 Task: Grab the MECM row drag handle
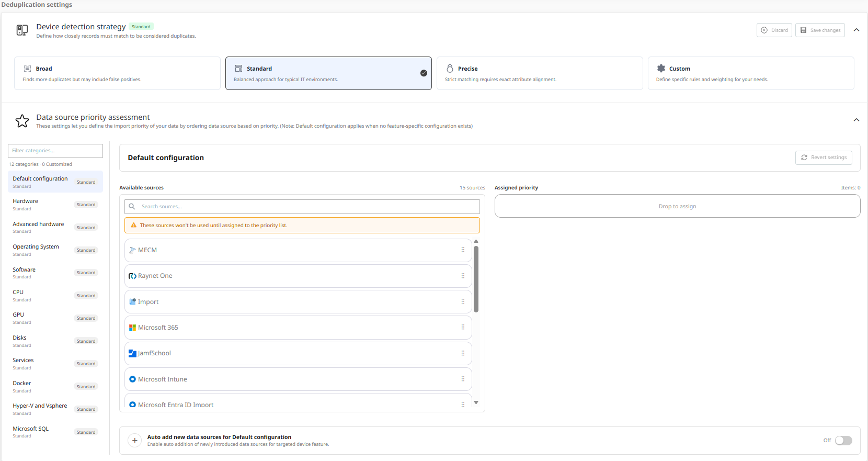coord(463,250)
